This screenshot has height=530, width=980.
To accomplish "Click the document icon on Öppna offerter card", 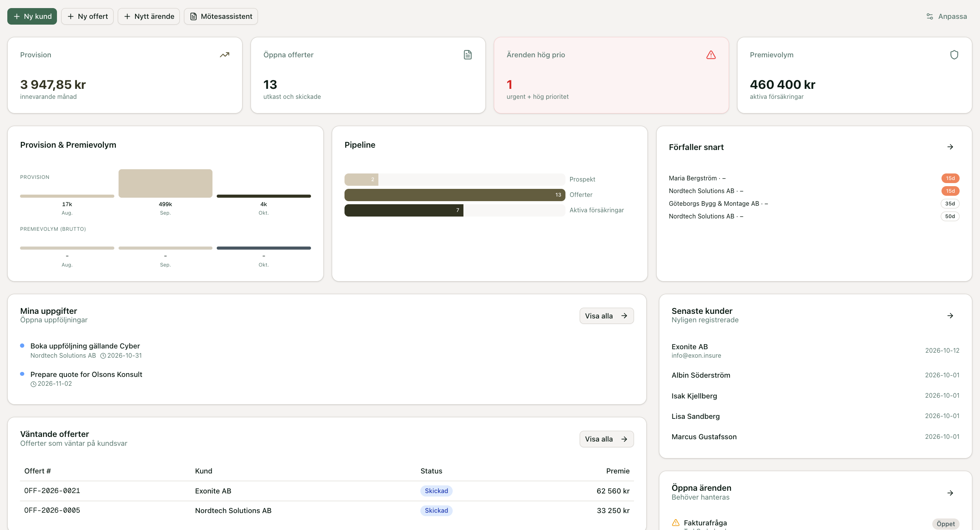I will tap(468, 55).
